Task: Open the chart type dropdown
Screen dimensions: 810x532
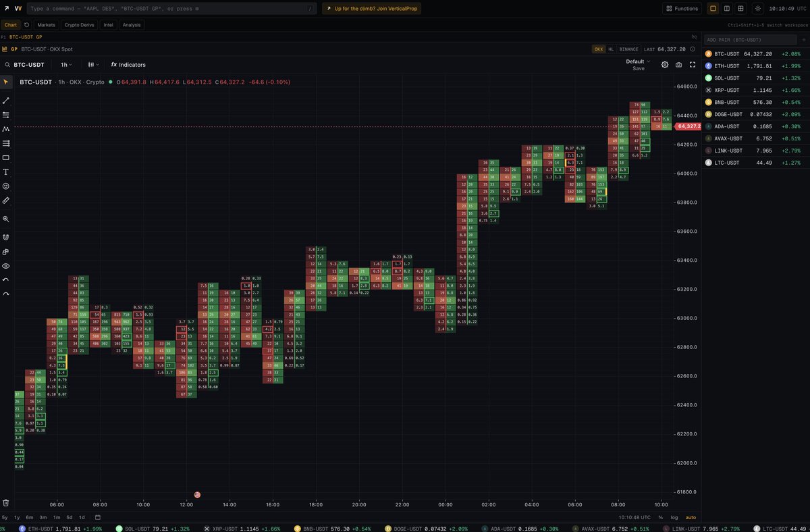Action: [x=93, y=65]
